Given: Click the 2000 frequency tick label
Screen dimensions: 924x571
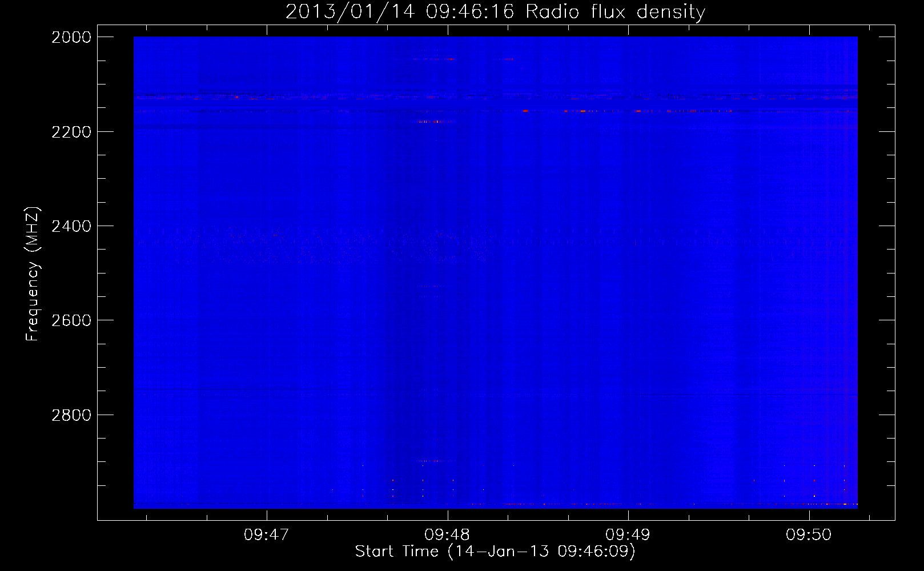Looking at the screenshot, I should click(71, 37).
